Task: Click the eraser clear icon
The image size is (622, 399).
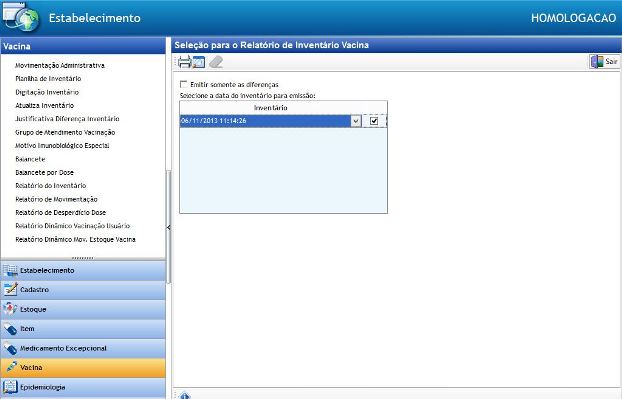Action: (x=216, y=62)
